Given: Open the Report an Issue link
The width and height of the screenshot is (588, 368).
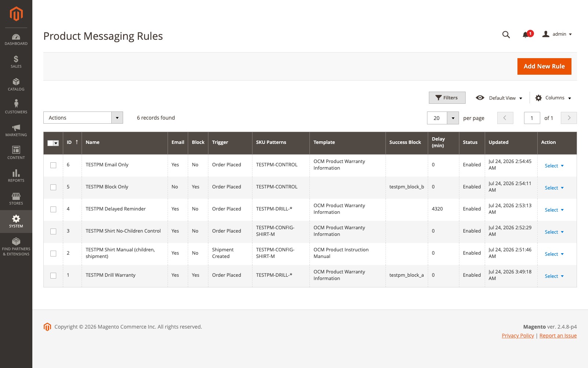Looking at the screenshot, I should pos(558,336).
